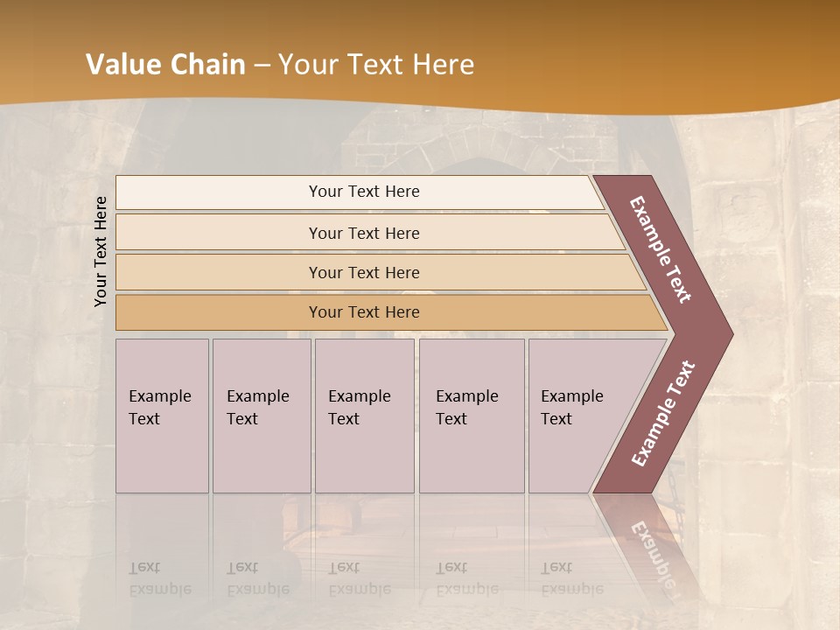
Task: Click the bold "Value Chain" title text
Action: click(x=165, y=65)
